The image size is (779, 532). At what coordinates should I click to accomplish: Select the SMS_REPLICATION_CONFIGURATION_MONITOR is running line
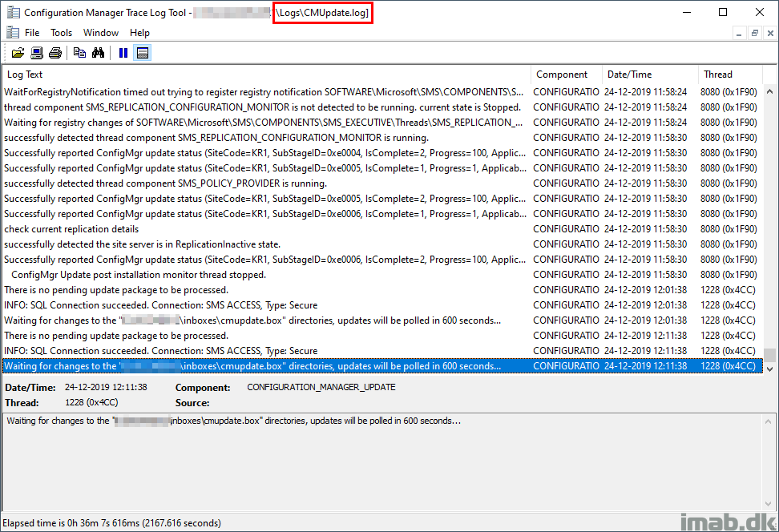tap(382, 138)
